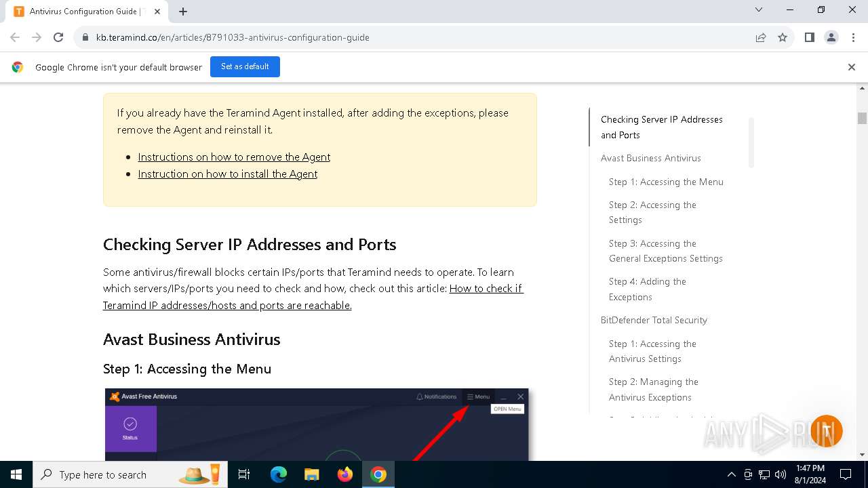Jump to Checking Server IP Addresses and Ports
This screenshot has height=488, width=868.
[x=662, y=127]
